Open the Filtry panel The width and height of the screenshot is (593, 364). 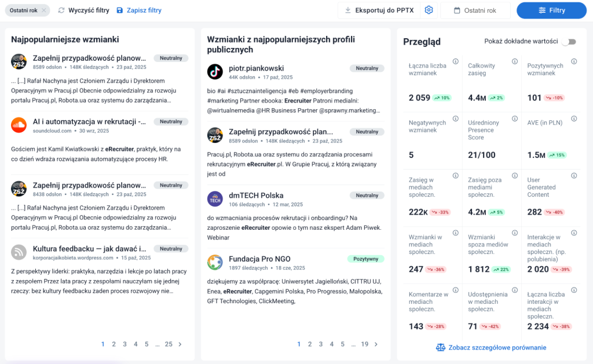[551, 10]
